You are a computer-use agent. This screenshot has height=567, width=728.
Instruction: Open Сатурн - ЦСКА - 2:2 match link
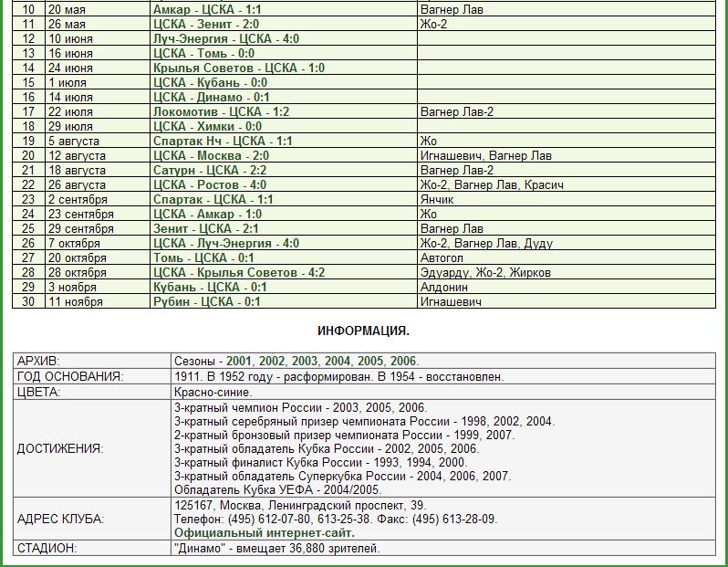[x=210, y=171]
